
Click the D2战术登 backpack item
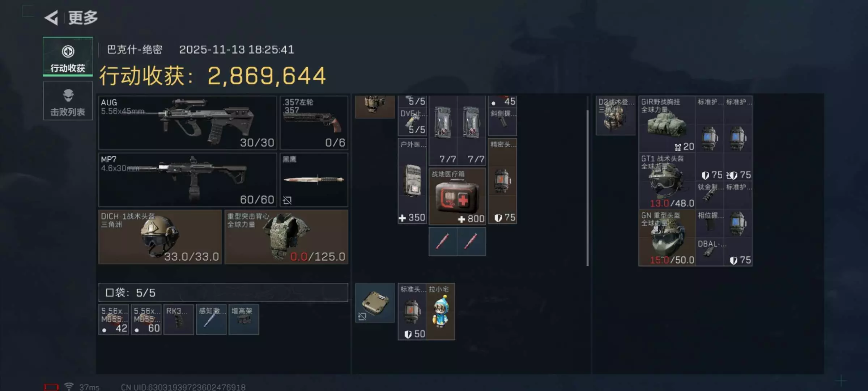coord(616,115)
